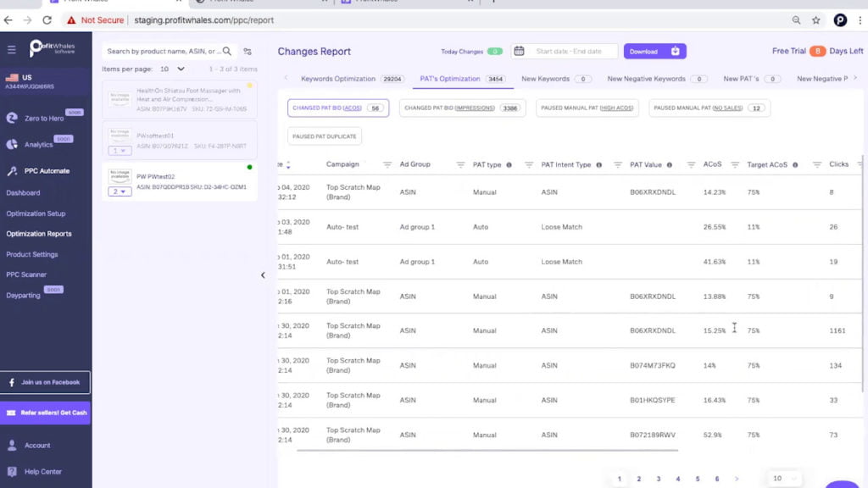Open the Dashboard link in sidebar
This screenshot has width=868, height=488.
tap(23, 193)
